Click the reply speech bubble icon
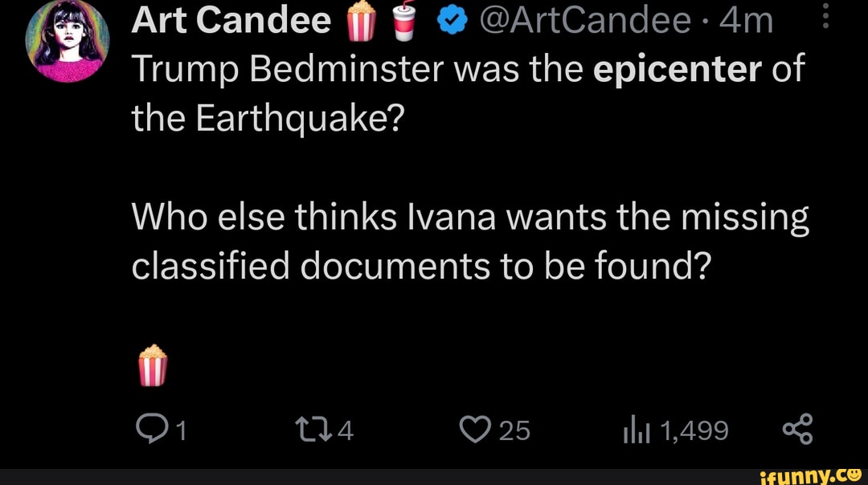 (x=150, y=431)
